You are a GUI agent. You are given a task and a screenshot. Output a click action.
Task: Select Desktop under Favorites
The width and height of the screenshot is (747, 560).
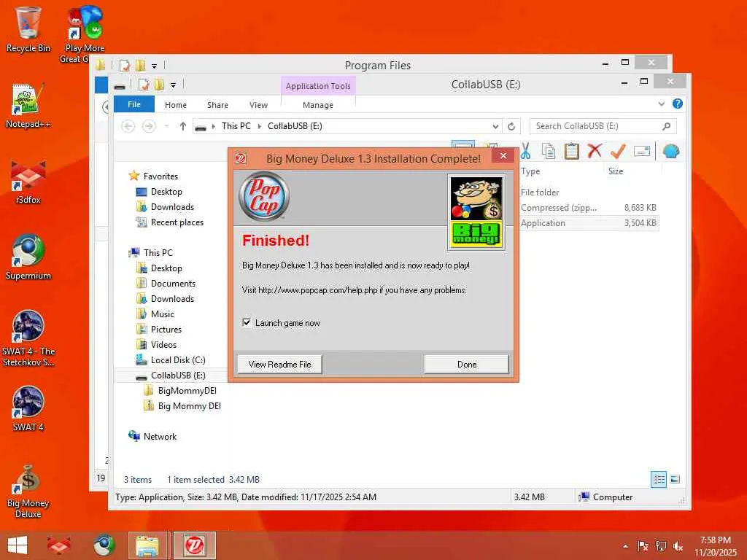(x=166, y=192)
